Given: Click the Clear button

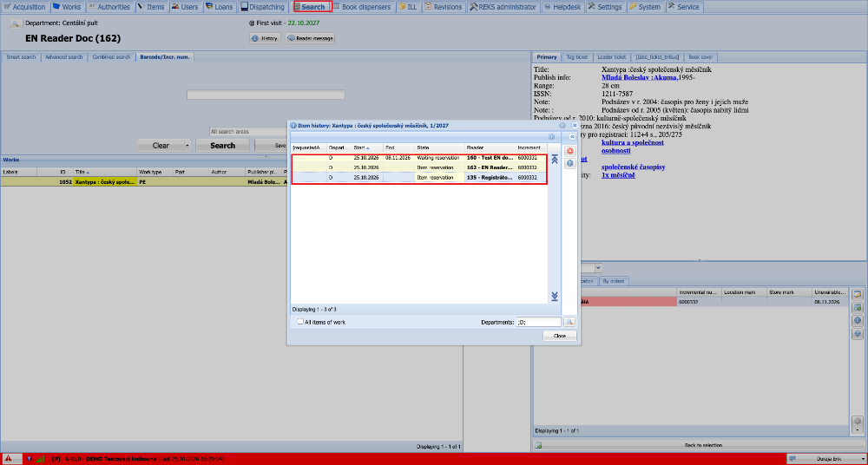Looking at the screenshot, I should coord(161,146).
